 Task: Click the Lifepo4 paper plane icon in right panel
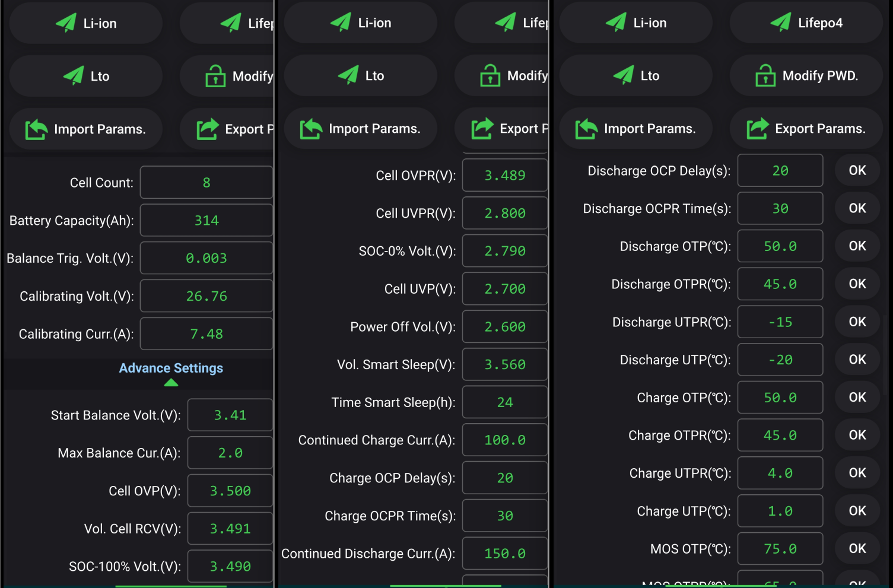point(781,23)
